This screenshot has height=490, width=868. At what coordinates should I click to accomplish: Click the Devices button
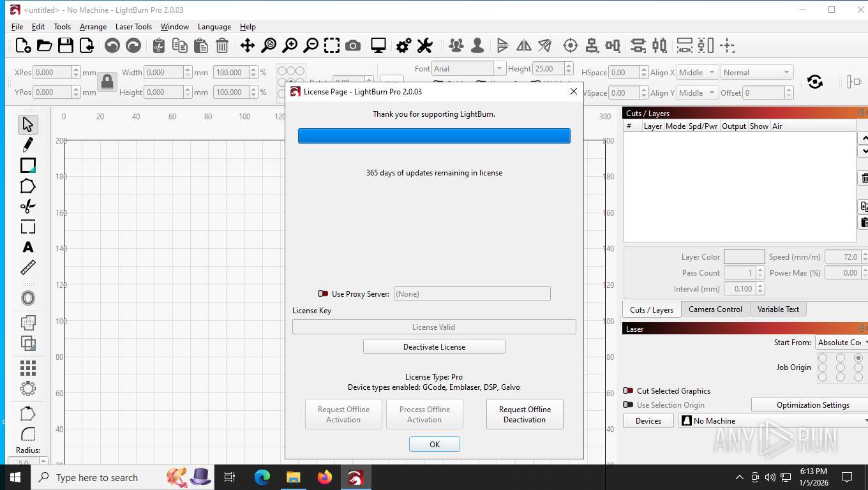648,420
